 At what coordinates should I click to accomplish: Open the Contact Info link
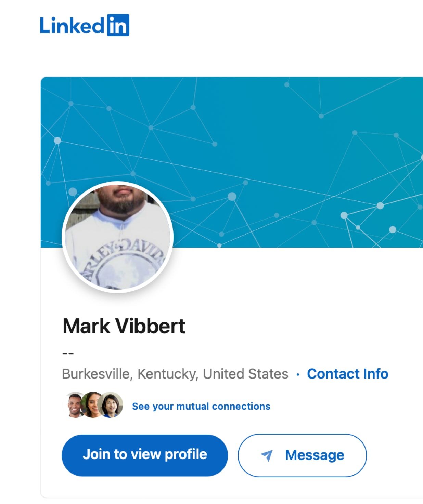pyautogui.click(x=347, y=374)
